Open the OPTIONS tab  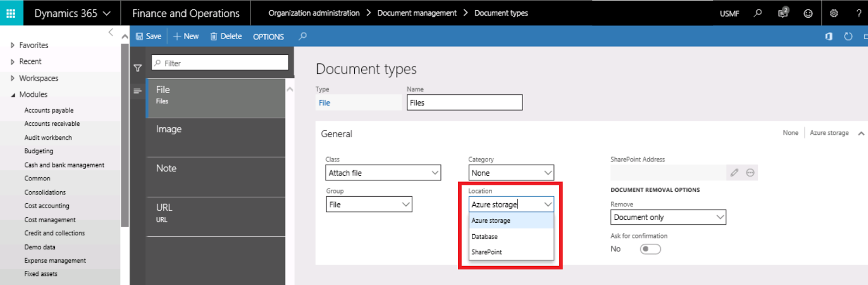pyautogui.click(x=268, y=37)
